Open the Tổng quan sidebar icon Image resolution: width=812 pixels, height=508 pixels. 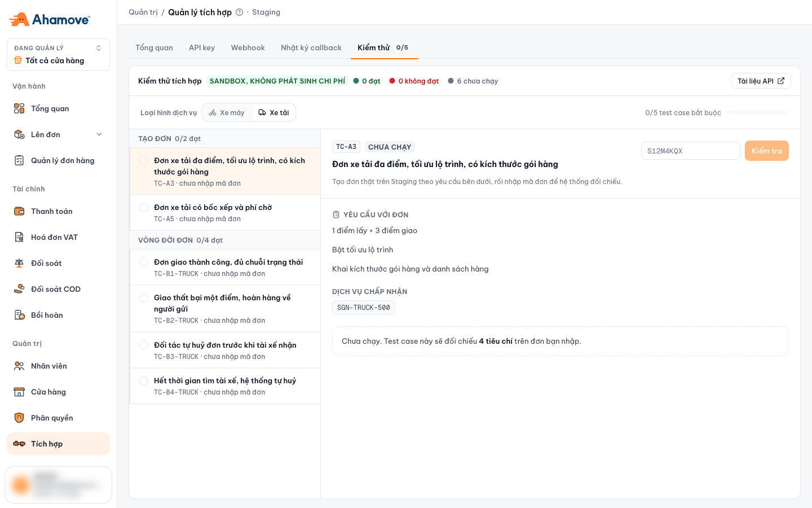[19, 108]
